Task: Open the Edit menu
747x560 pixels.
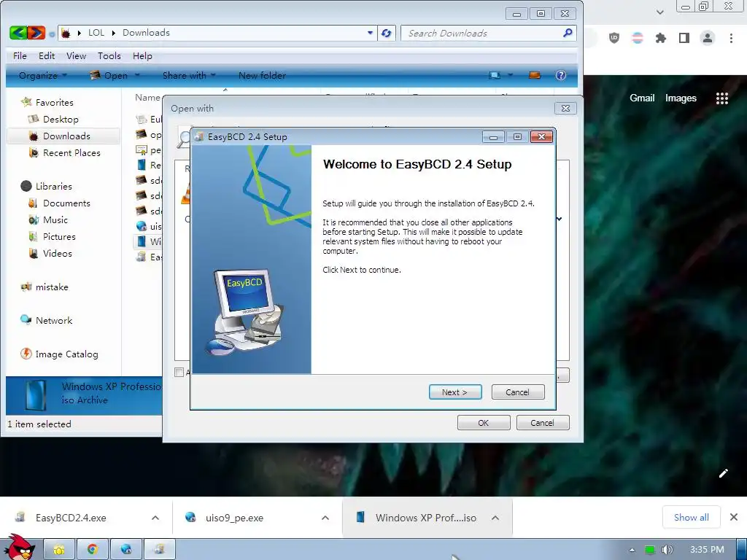Action: 47,55
